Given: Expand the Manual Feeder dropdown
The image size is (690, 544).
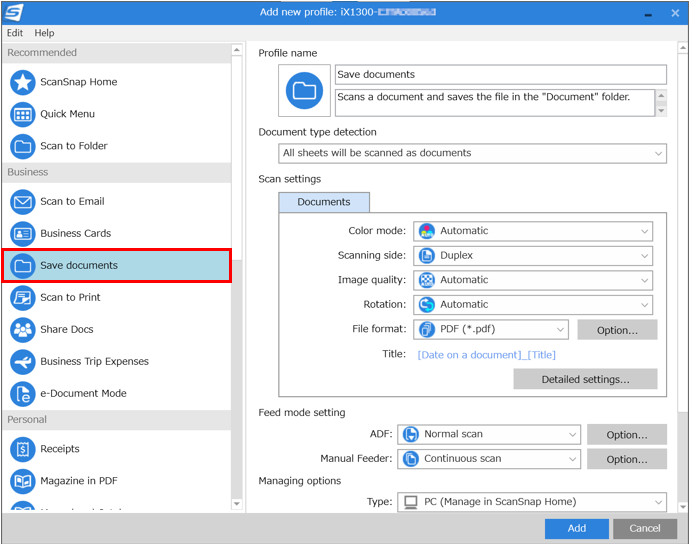Looking at the screenshot, I should 489,459.
